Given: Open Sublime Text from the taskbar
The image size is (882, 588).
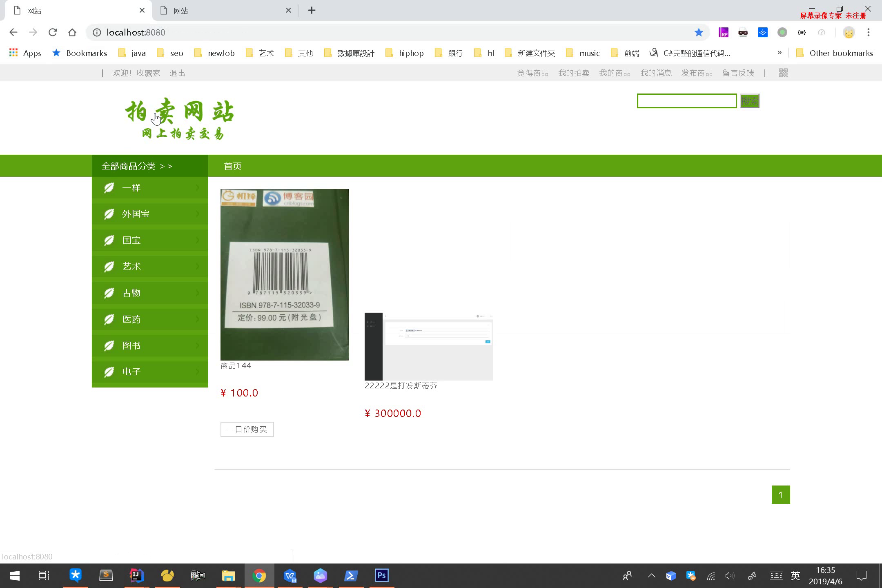Looking at the screenshot, I should coord(106,576).
